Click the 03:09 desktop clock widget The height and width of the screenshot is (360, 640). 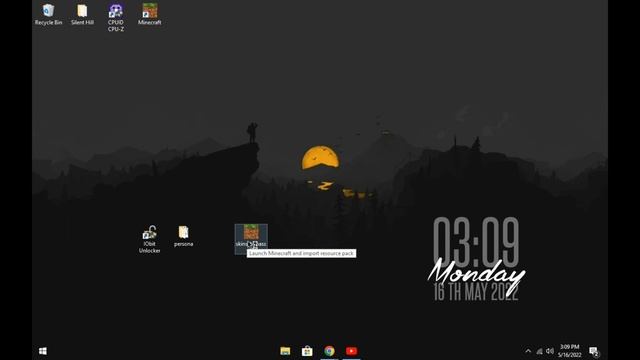[476, 241]
